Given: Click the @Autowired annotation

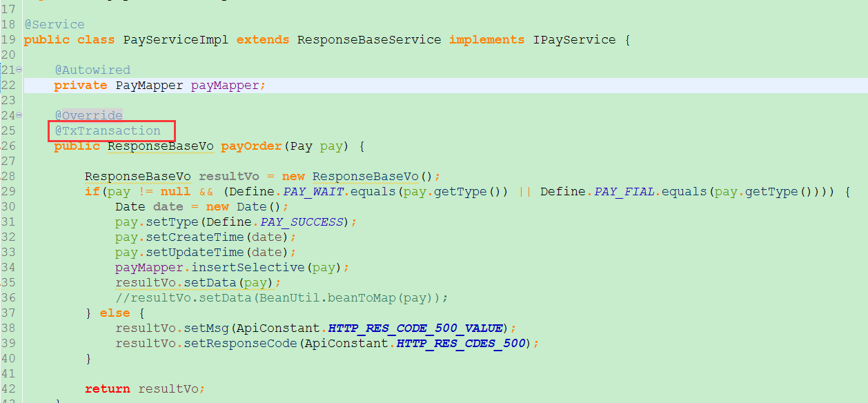Looking at the screenshot, I should tap(92, 70).
